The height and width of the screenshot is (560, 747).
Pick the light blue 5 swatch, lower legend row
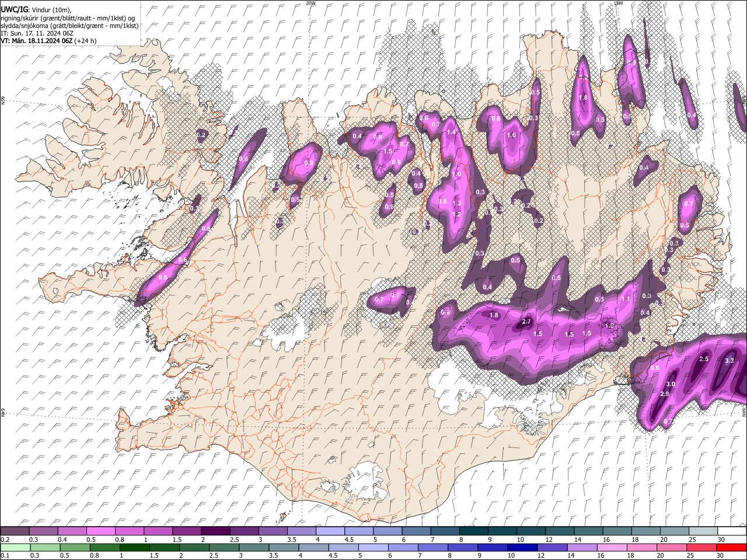tap(373, 548)
